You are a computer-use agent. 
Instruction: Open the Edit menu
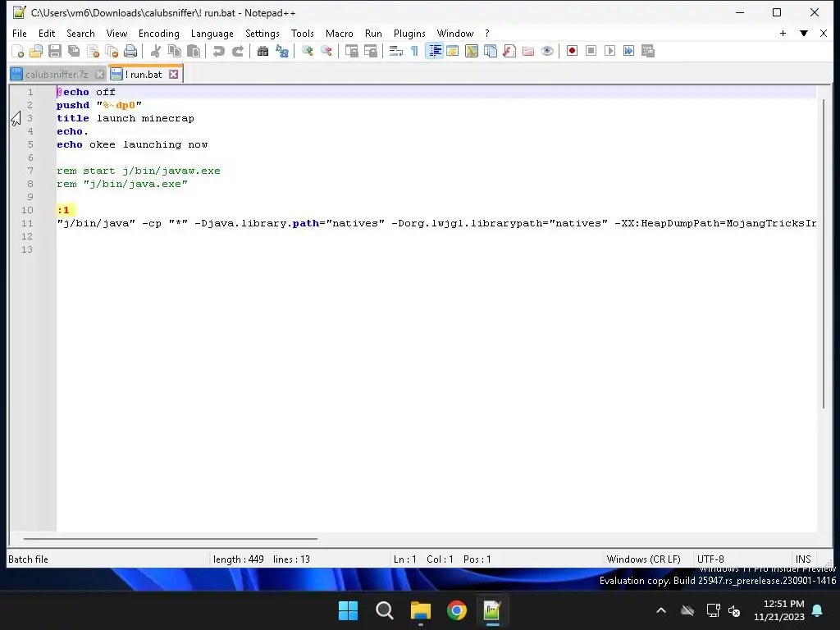tap(47, 33)
